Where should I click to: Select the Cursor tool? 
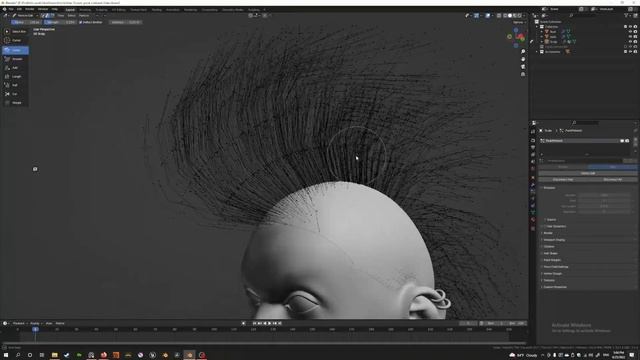16,40
